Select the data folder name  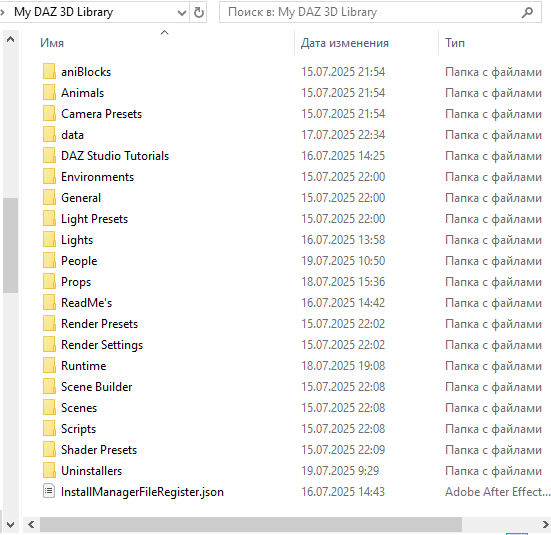(x=72, y=135)
